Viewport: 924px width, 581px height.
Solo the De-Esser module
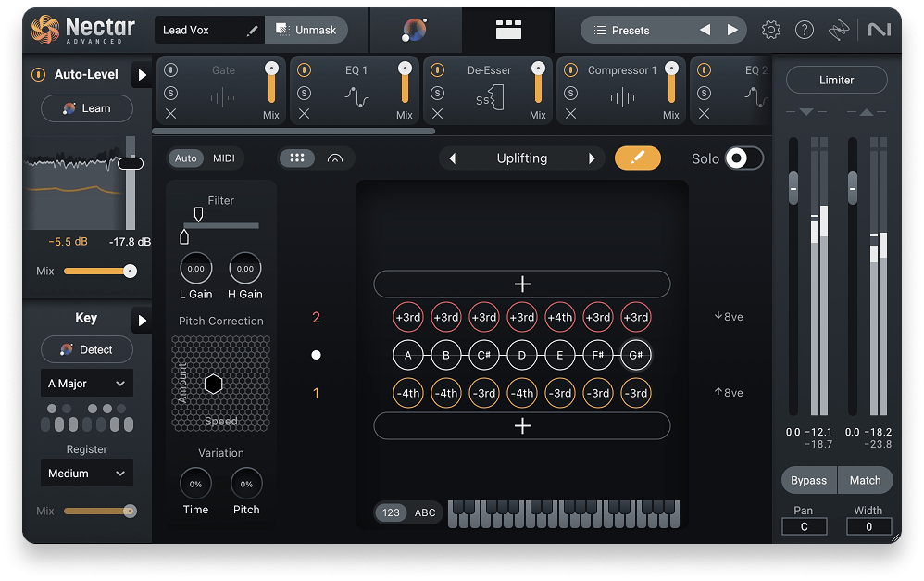point(438,93)
